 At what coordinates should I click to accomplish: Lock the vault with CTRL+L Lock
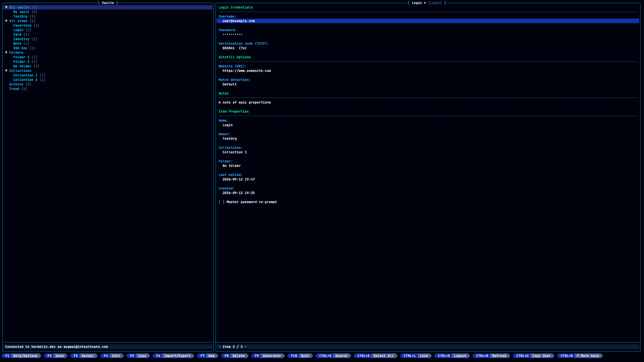[x=416, y=356]
